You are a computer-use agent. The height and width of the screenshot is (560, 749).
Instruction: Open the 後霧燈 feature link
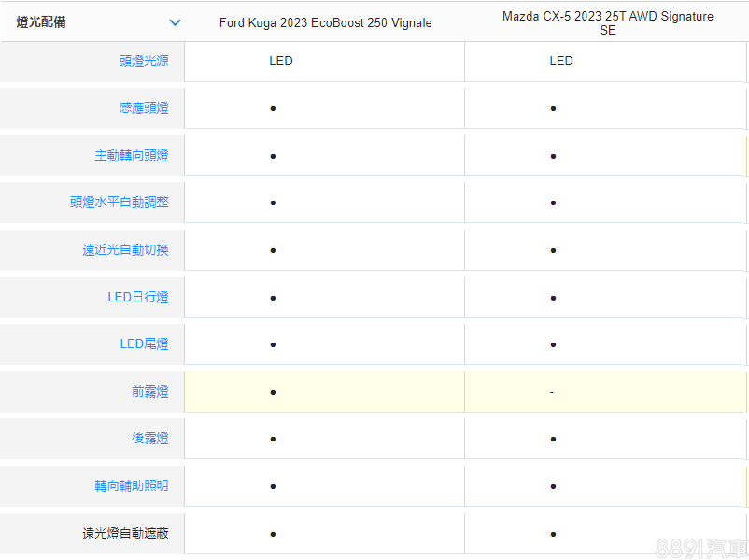coord(149,439)
